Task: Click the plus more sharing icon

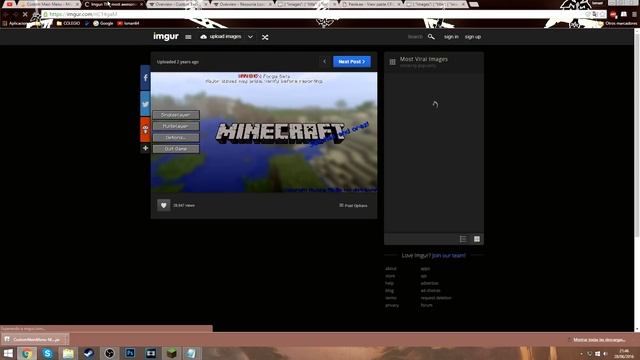Action: click(x=145, y=148)
